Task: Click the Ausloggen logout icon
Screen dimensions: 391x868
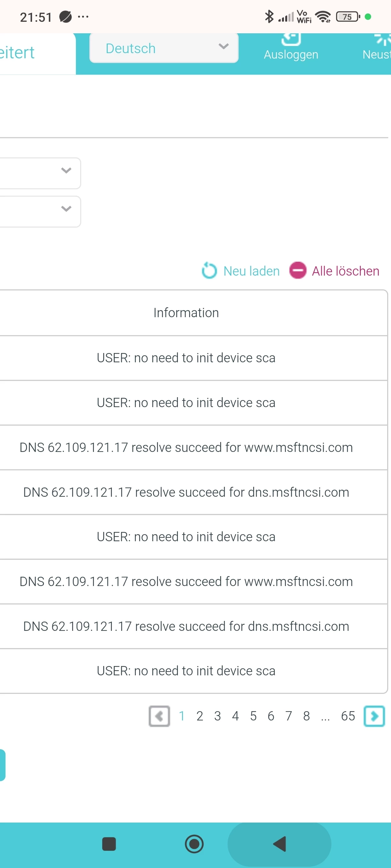Action: [x=290, y=39]
